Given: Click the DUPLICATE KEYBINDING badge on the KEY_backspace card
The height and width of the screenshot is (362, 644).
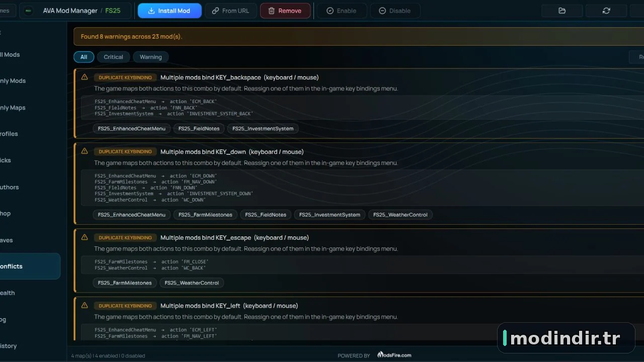Looking at the screenshot, I should pos(125,77).
